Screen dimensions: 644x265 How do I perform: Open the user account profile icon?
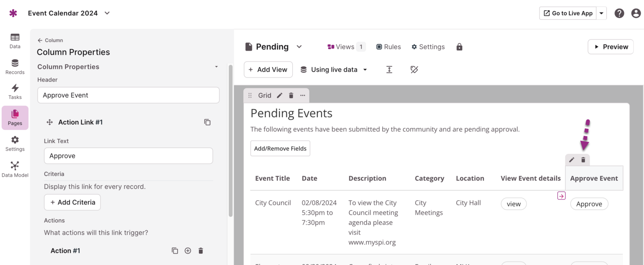[636, 13]
